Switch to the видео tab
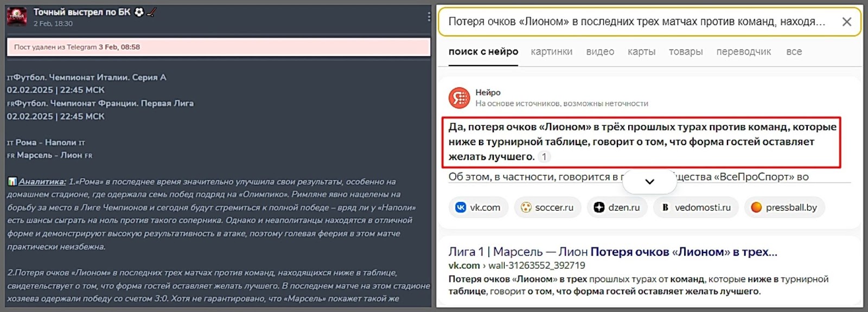This screenshot has height=312, width=868. [x=600, y=52]
